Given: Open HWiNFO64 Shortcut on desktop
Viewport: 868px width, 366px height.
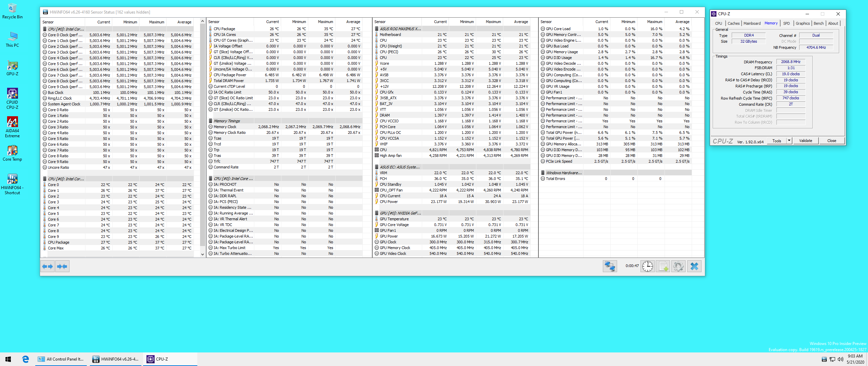Looking at the screenshot, I should point(12,184).
